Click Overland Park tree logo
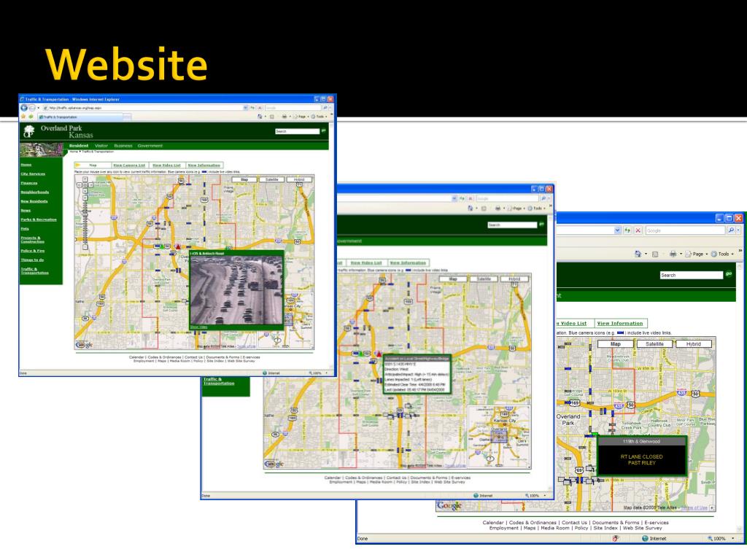 (29, 131)
